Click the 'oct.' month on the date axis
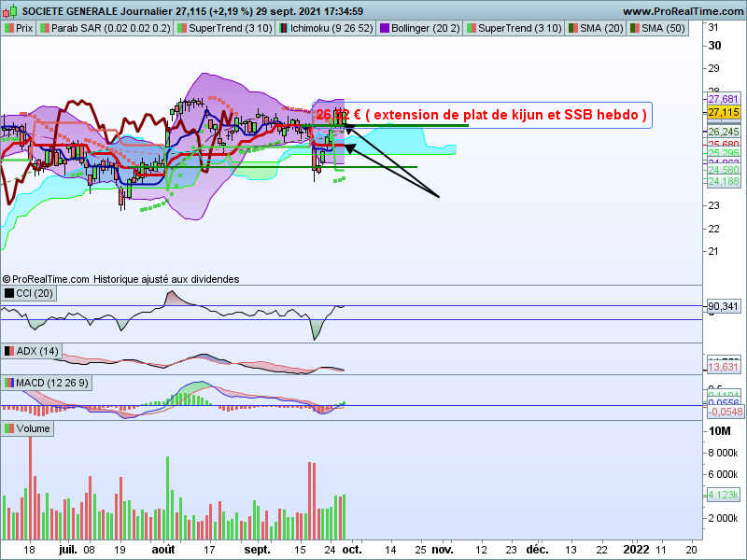 [353, 550]
